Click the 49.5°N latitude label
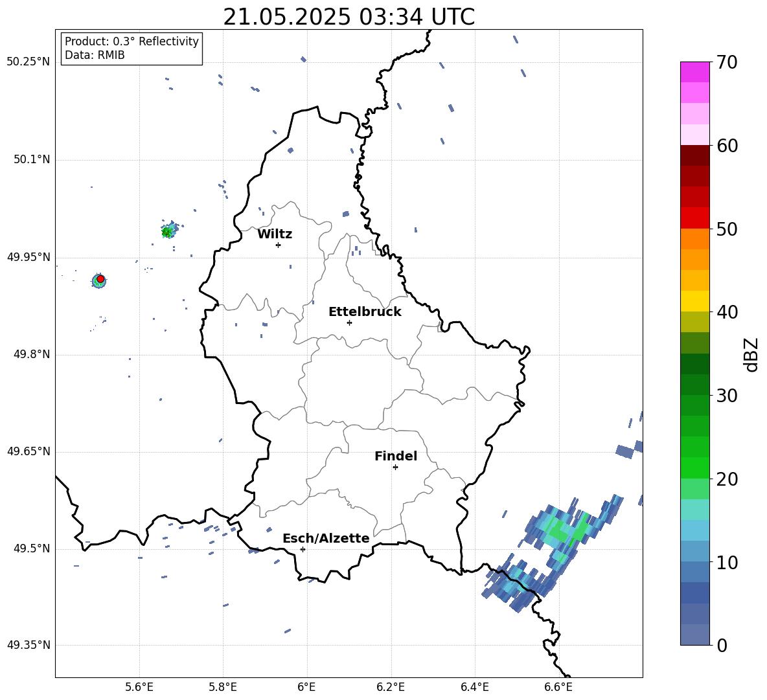The height and width of the screenshot is (700, 767). pos(32,548)
